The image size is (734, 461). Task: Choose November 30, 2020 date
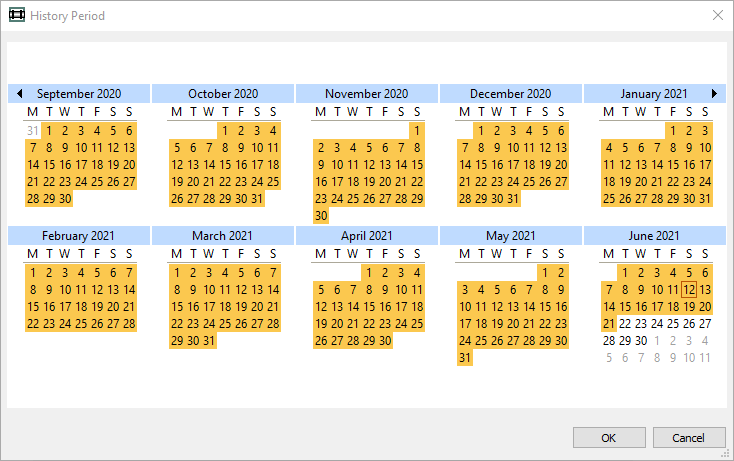tap(321, 216)
